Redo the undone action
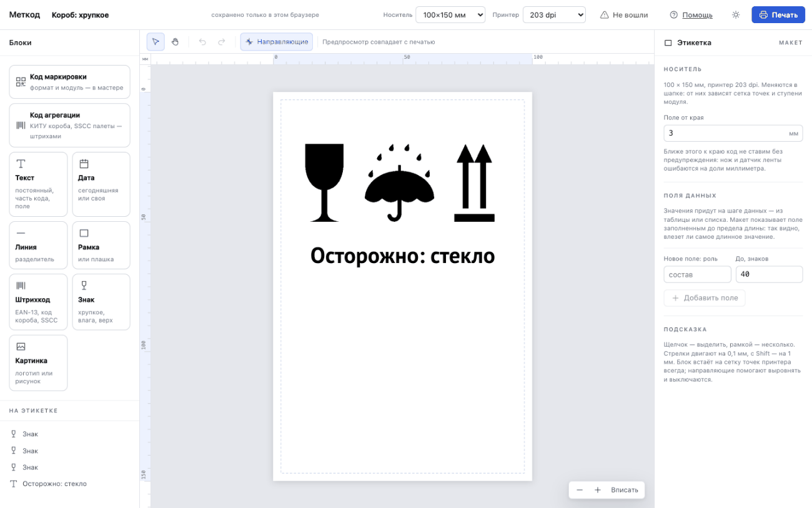 pos(222,42)
